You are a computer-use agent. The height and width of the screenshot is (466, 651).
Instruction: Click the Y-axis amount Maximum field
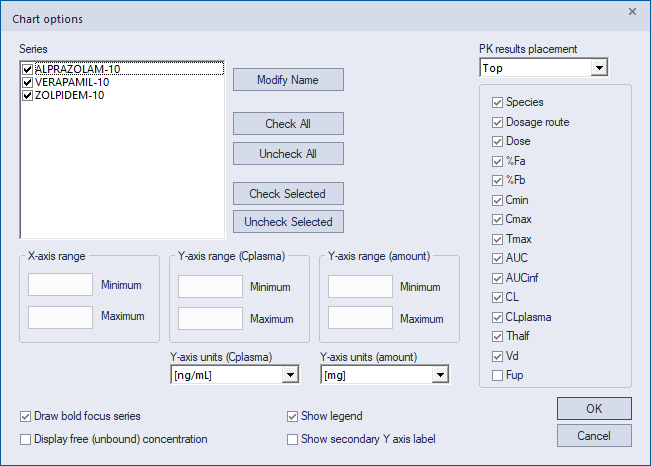(x=360, y=318)
